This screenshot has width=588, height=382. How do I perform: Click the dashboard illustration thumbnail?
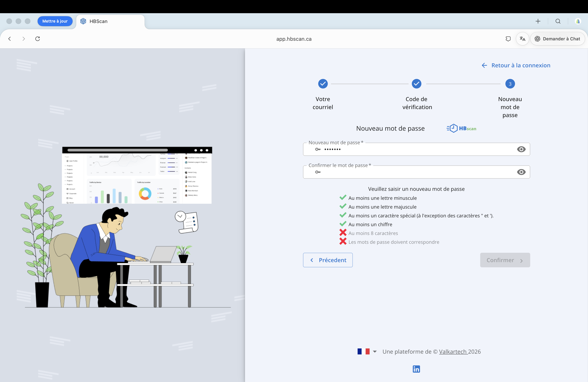tap(137, 175)
